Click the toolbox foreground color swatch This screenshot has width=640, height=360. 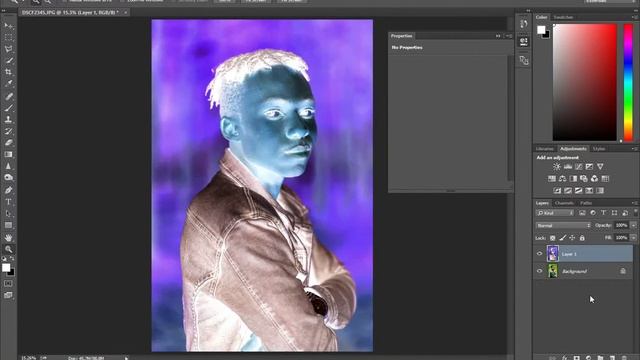click(x=6, y=268)
